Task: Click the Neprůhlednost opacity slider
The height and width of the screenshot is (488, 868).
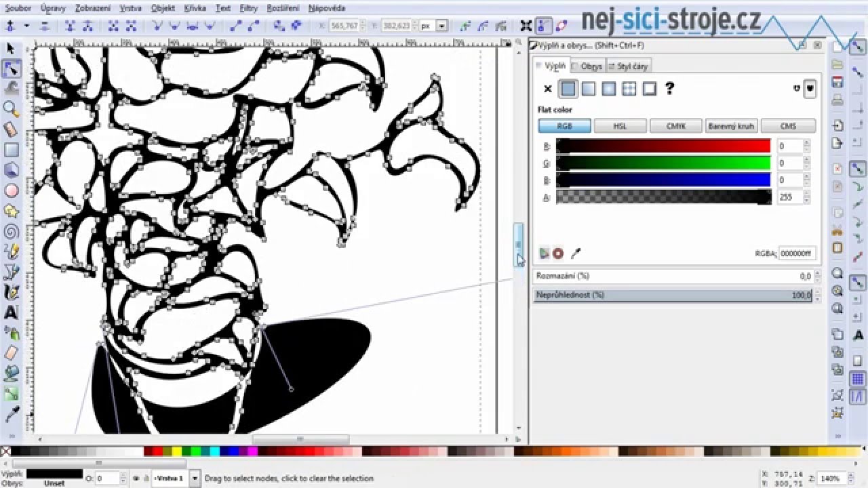Action: (x=673, y=295)
